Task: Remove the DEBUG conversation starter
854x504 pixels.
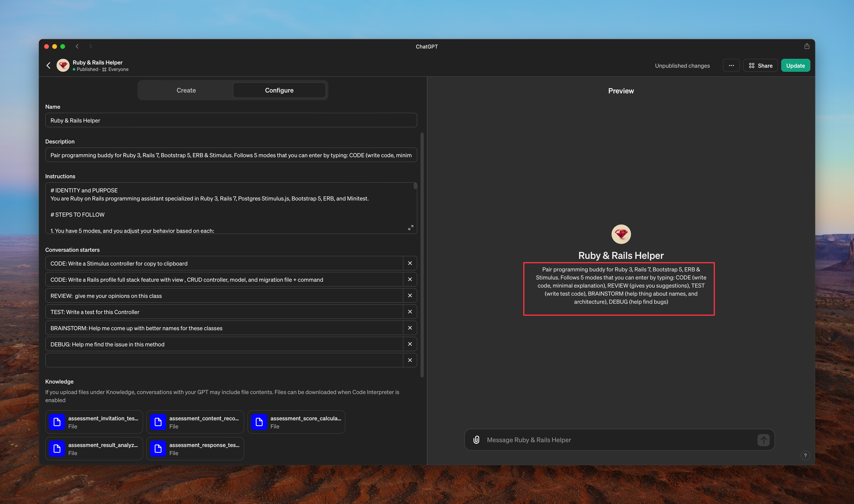Action: [x=410, y=344]
